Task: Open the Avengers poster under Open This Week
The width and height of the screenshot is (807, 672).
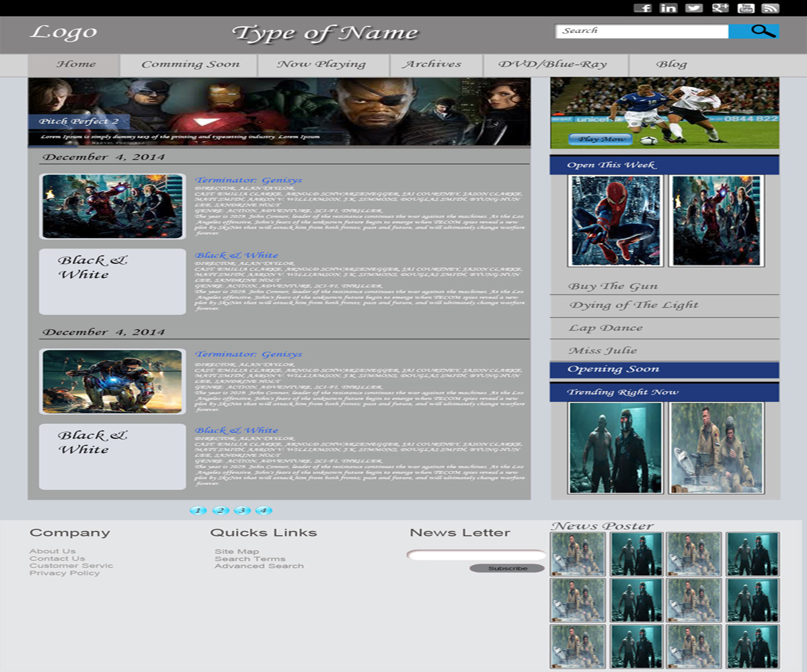Action: (x=716, y=221)
